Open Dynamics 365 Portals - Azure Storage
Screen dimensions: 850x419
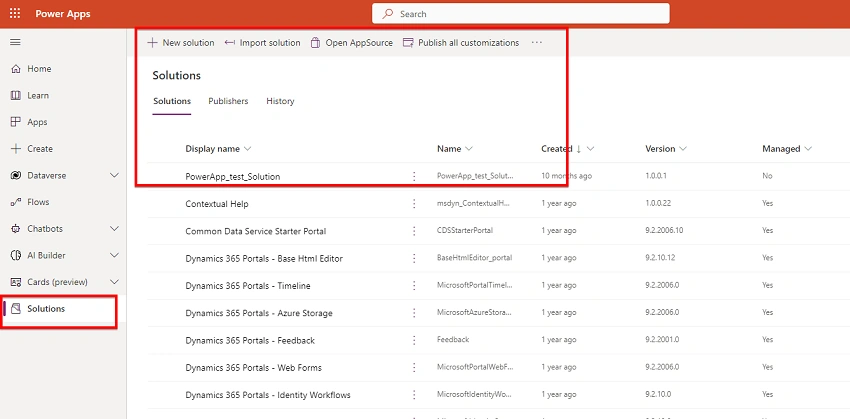[259, 313]
